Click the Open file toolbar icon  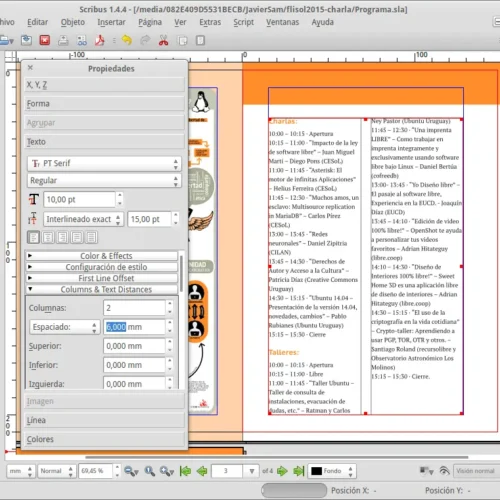(6, 40)
